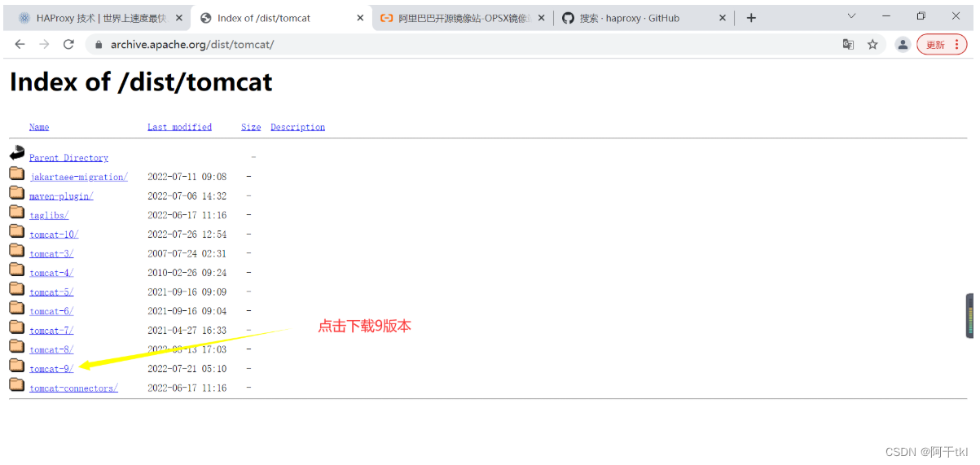Click the folder icon beside tomcat-9/
The image size is (980, 465).
[x=16, y=366]
